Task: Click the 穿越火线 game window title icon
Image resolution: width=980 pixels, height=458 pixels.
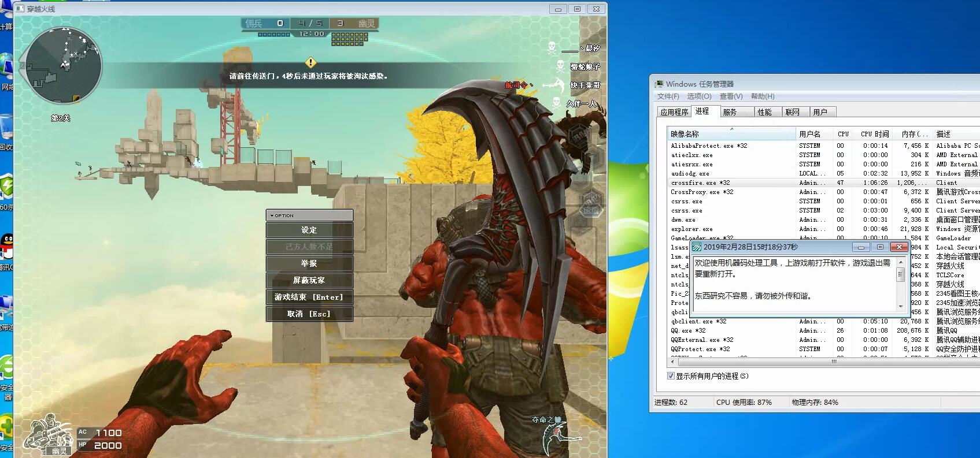Action: 20,9
